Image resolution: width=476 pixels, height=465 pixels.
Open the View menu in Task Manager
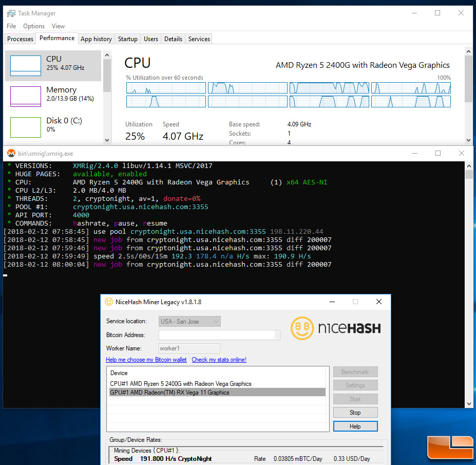(x=58, y=26)
